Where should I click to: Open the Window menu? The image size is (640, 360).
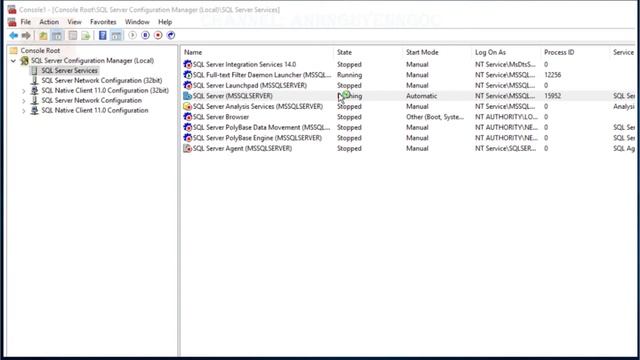coord(137,22)
